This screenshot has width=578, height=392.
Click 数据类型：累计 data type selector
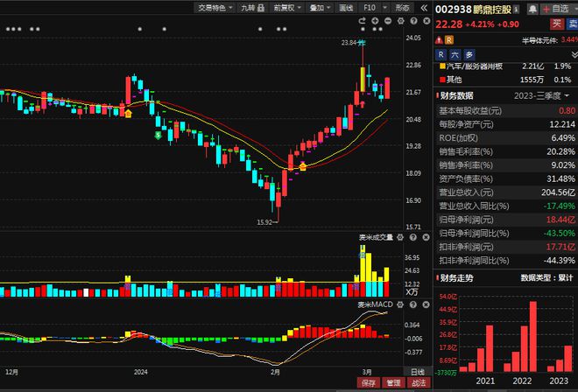[x=547, y=278]
